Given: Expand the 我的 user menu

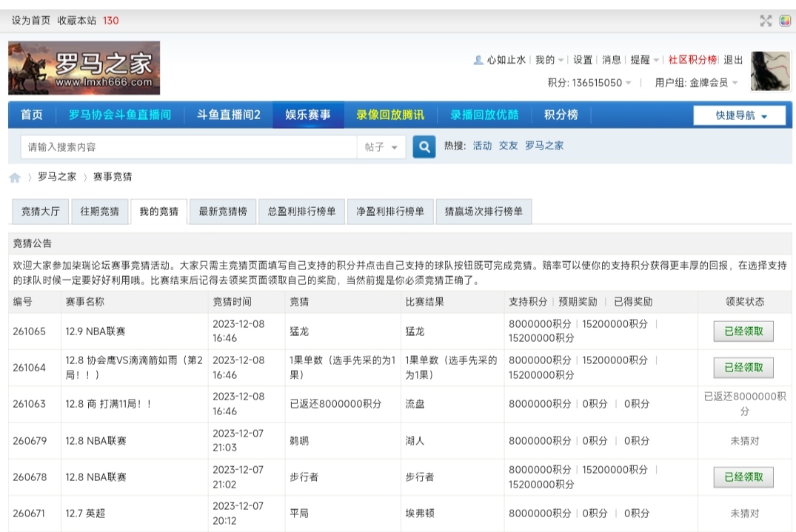Looking at the screenshot, I should (549, 60).
